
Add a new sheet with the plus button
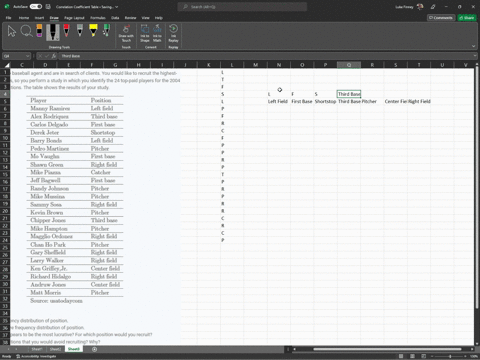[94, 349]
